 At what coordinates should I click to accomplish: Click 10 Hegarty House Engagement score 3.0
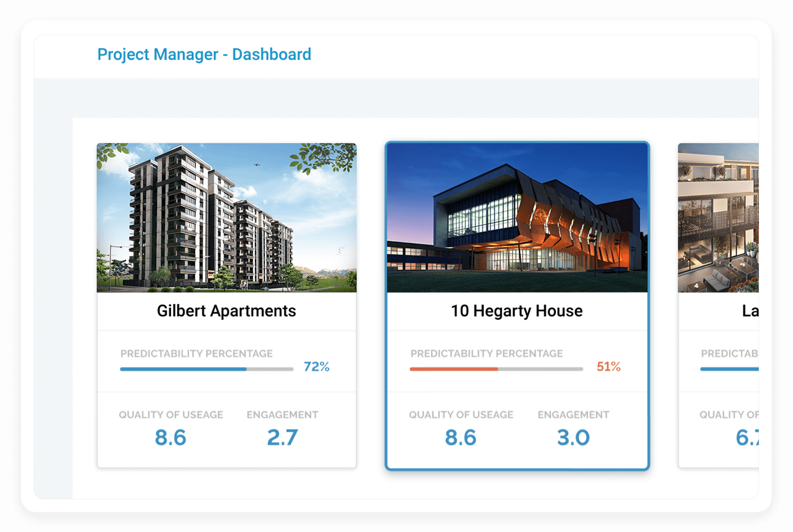[573, 437]
